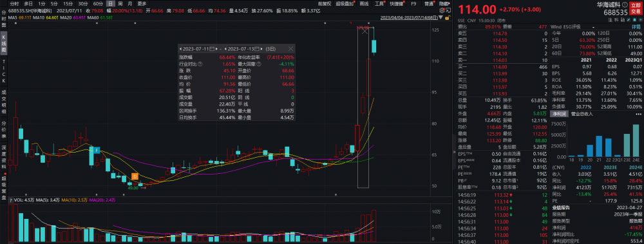Open the 深度资料 in-depth data sidebar tab
This screenshot has width=644, height=244.
coord(4,157)
